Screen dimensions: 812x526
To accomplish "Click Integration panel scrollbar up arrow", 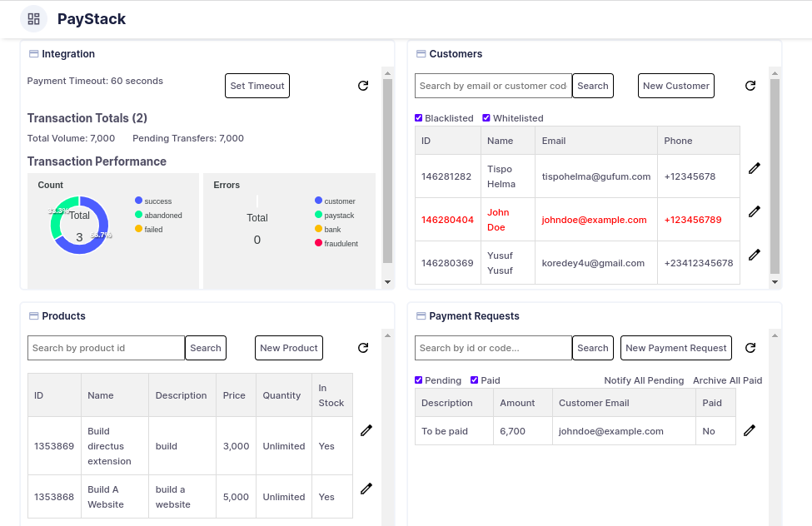I will pyautogui.click(x=387, y=73).
